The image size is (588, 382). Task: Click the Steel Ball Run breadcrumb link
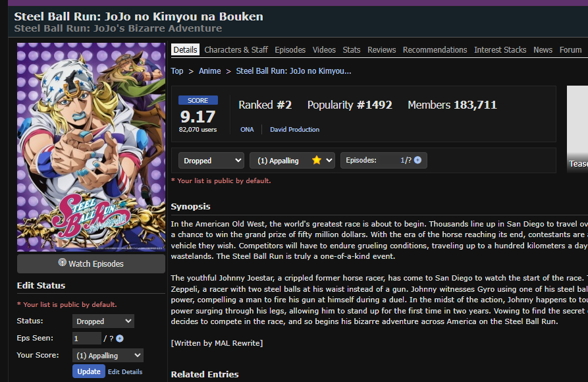coord(294,71)
